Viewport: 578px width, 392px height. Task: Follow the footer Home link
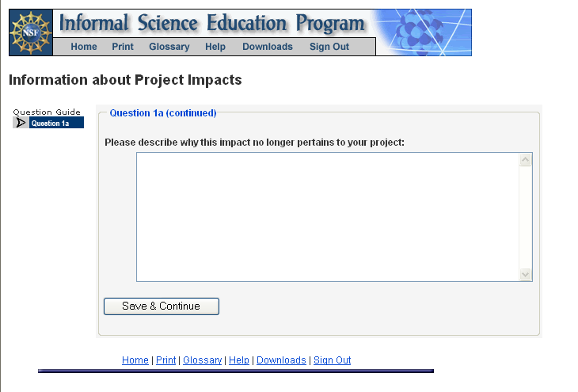(135, 360)
